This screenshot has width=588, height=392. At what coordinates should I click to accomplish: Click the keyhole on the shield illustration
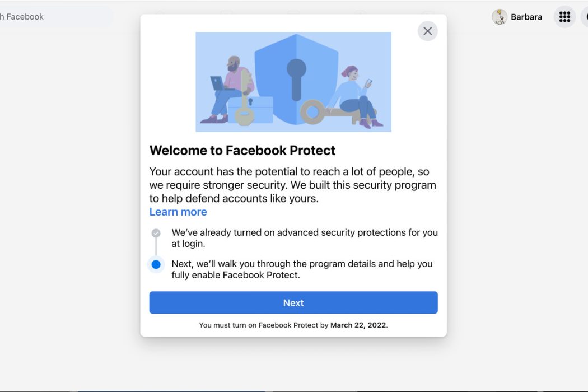296,76
